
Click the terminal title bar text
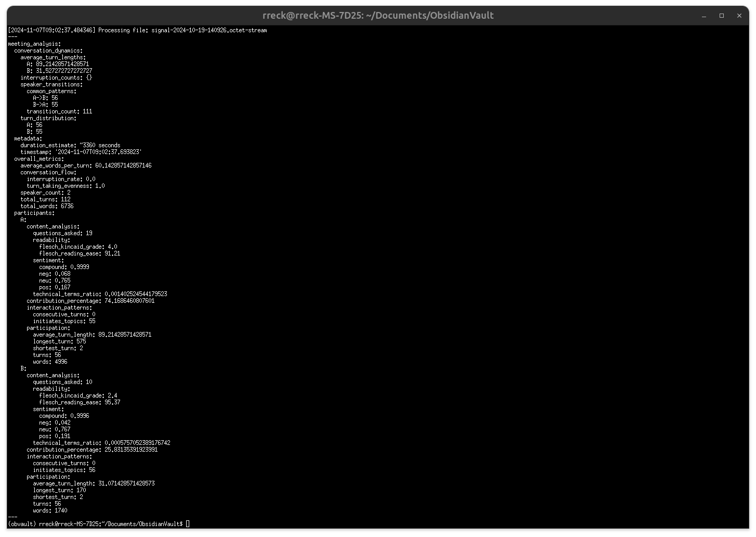378,16
